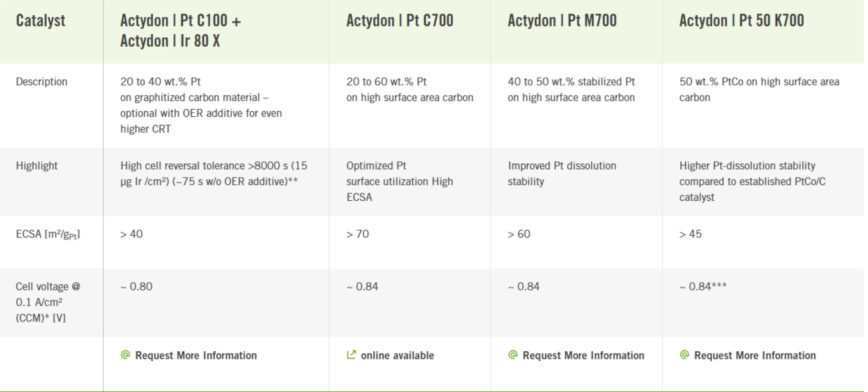Image resolution: width=868 pixels, height=392 pixels.
Task: Click the Highlight row label
Action: point(37,166)
